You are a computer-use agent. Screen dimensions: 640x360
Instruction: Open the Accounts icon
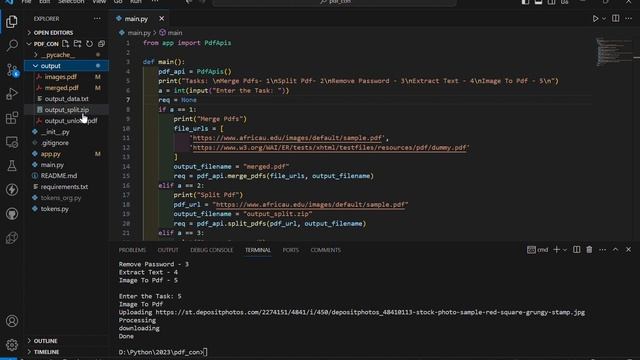[12, 321]
